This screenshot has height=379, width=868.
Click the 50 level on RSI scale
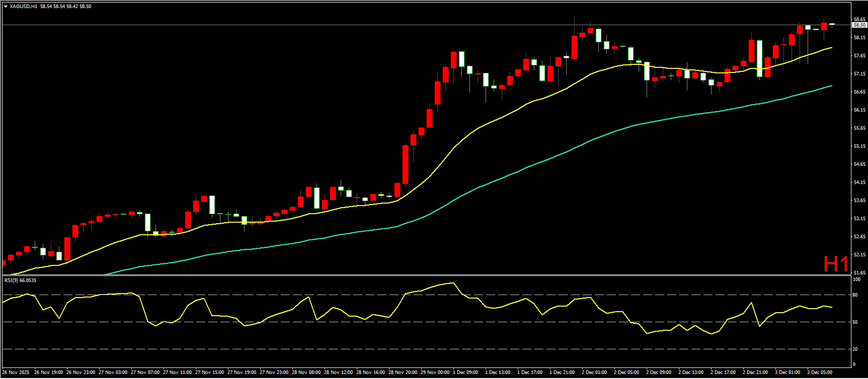point(854,322)
